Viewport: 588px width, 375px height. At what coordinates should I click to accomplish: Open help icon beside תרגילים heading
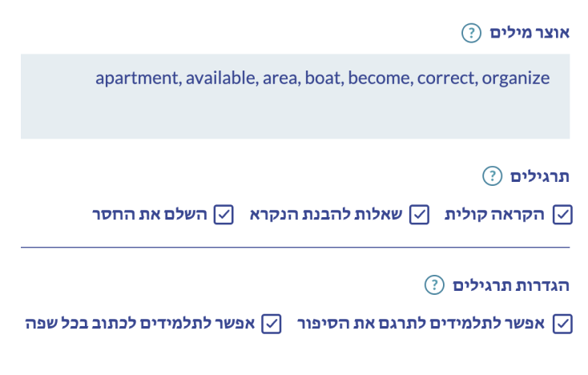pos(492,175)
